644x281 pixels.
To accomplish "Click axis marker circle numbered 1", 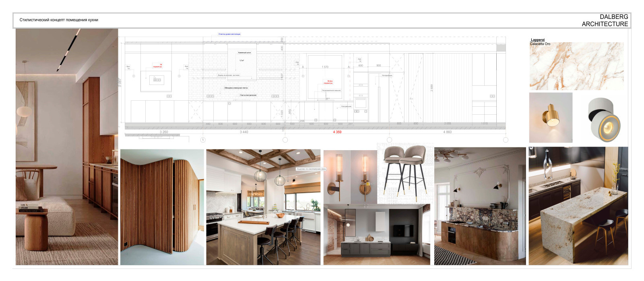I will 203,140.
